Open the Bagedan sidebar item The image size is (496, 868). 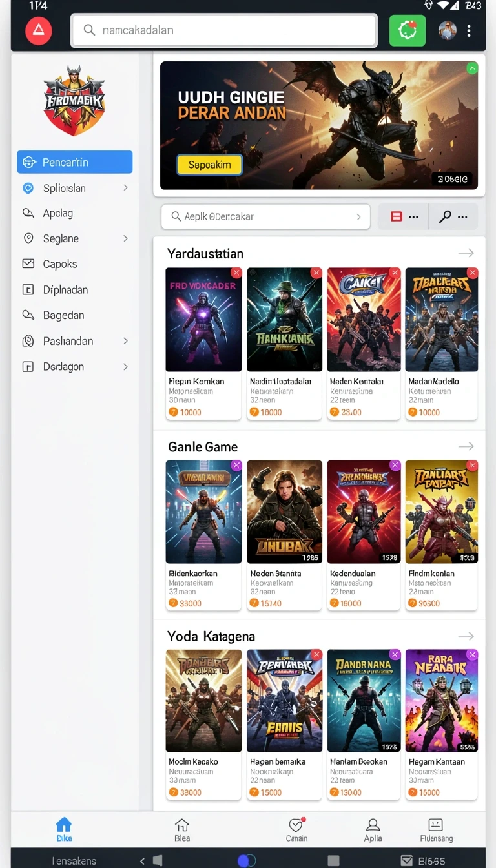(x=75, y=315)
